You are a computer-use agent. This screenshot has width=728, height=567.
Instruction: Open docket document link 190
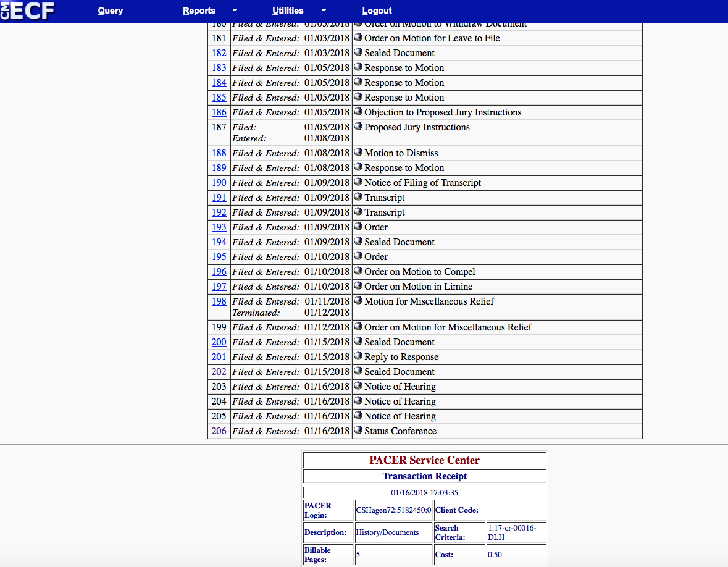point(219,183)
